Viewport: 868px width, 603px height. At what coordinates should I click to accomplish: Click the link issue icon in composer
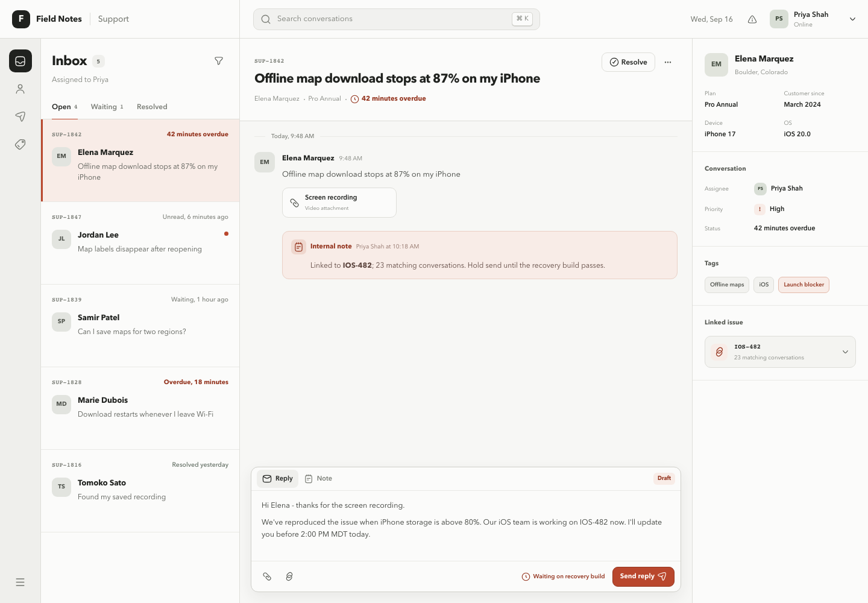point(289,576)
